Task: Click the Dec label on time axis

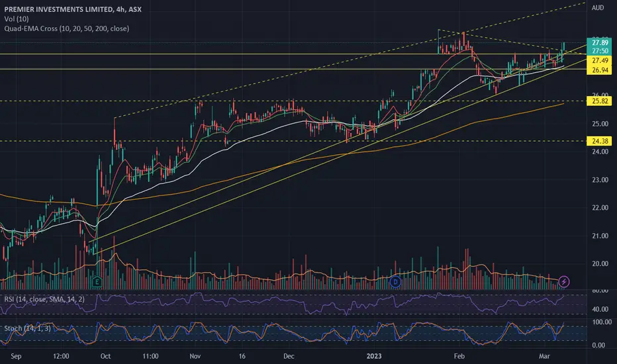Action: [x=289, y=356]
